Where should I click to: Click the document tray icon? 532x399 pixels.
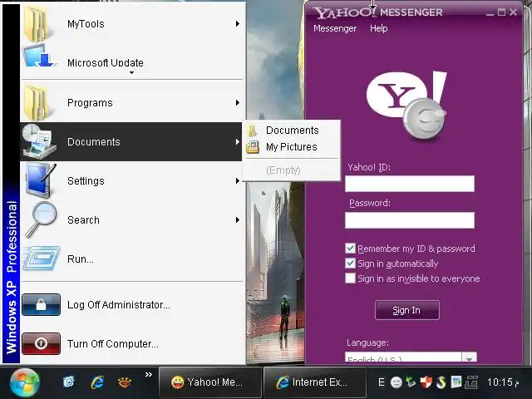click(x=456, y=382)
